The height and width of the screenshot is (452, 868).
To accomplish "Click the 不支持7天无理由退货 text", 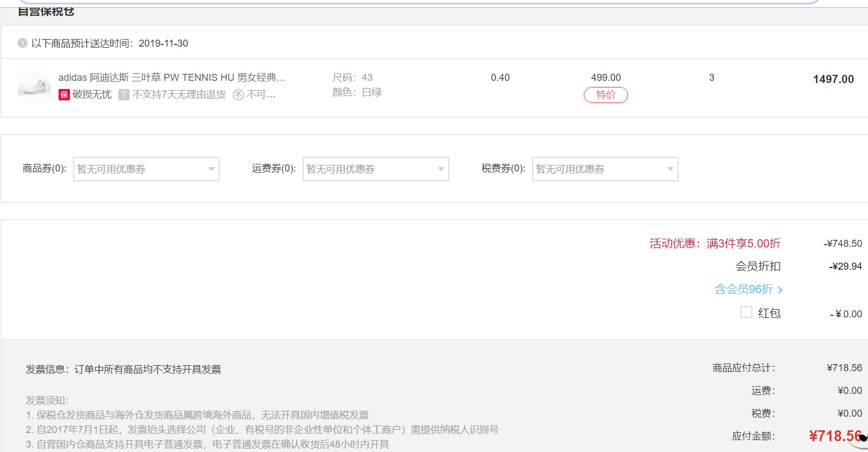I will tap(179, 94).
